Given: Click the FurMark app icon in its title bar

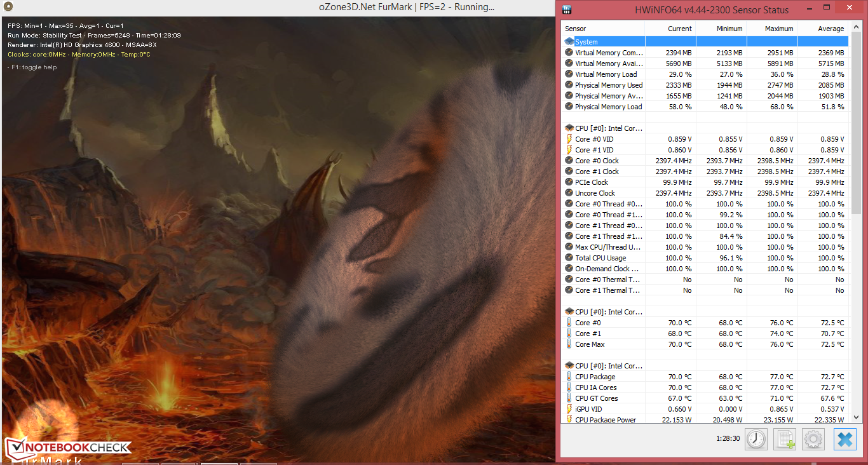Looking at the screenshot, I should tap(7, 7).
